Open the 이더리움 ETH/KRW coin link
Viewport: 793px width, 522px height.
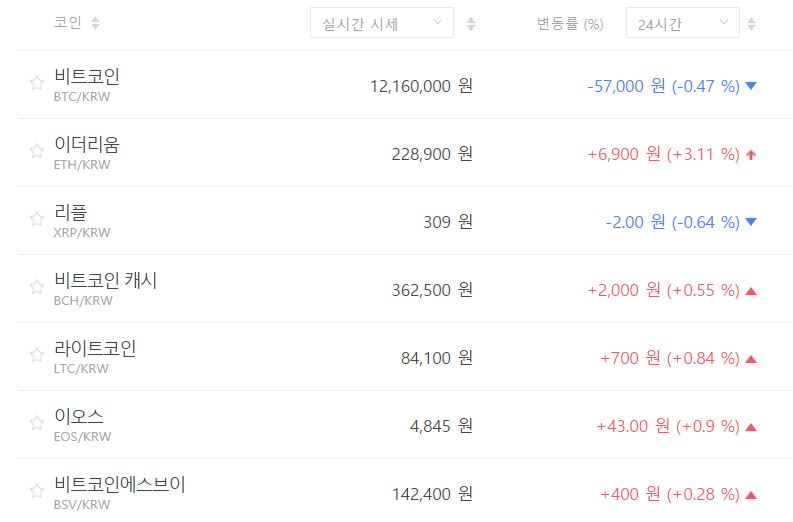coord(87,145)
